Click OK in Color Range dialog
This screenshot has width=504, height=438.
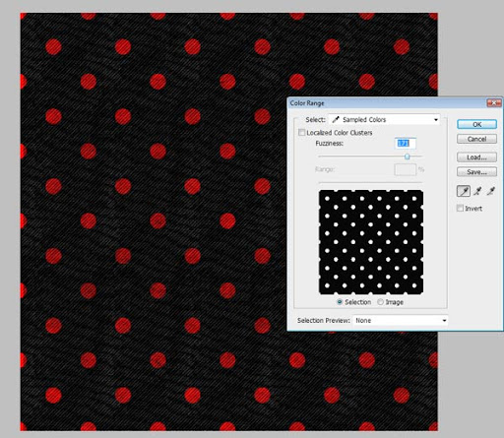pos(476,124)
